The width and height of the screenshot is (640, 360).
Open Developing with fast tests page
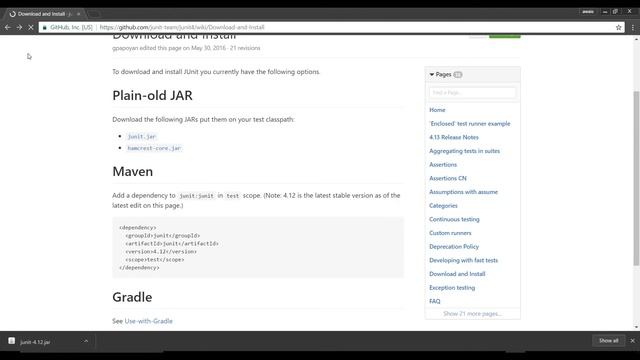(x=463, y=260)
